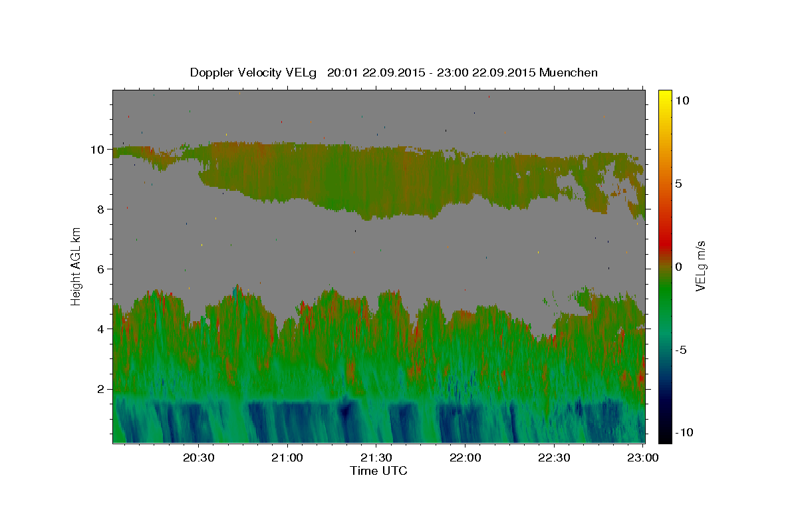Image resolution: width=798 pixels, height=532 pixels.
Task: Click the end time '23:00 22.09.2015' in the title
Action: (487, 72)
